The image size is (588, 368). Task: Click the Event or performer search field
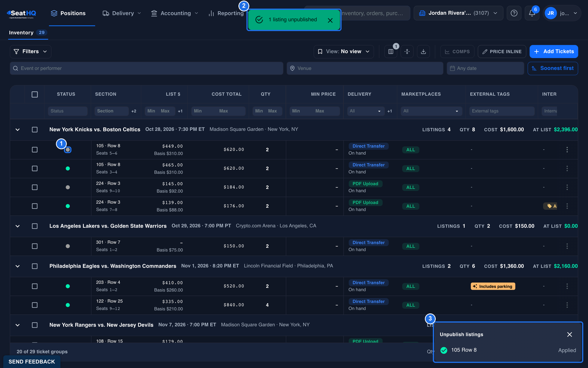[147, 68]
